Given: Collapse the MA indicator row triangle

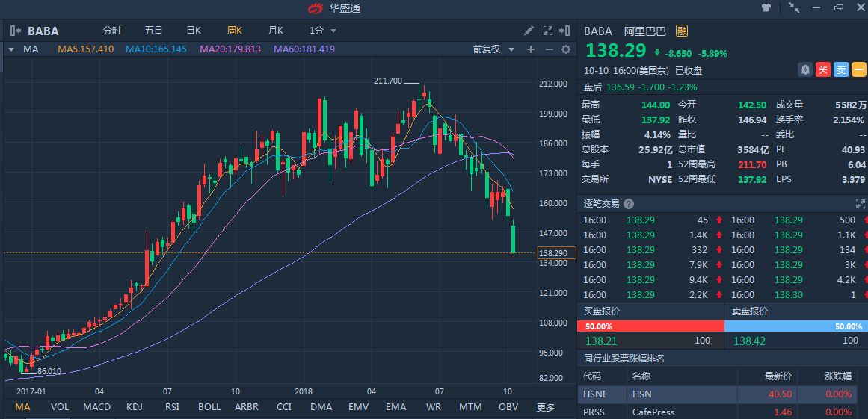Looking at the screenshot, I should [11, 49].
